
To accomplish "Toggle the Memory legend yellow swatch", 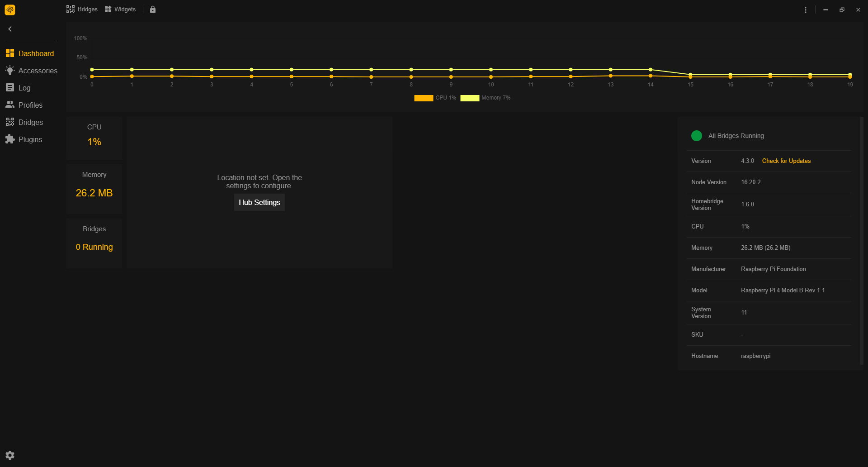I will [x=470, y=98].
